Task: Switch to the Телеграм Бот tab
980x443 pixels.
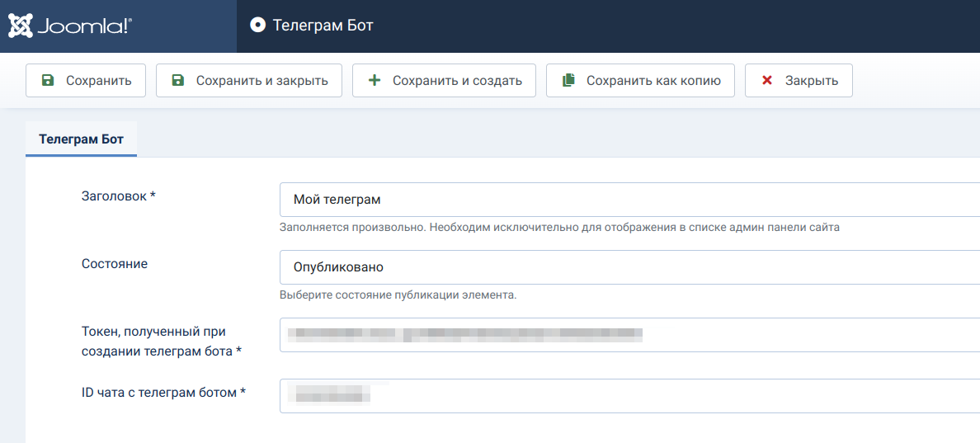Action: click(x=81, y=139)
